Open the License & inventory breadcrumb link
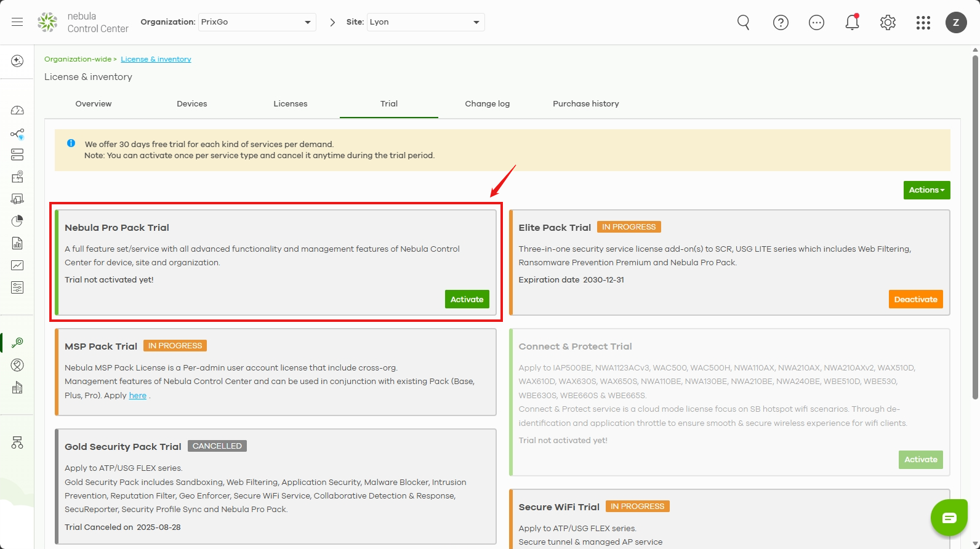 [x=156, y=59]
